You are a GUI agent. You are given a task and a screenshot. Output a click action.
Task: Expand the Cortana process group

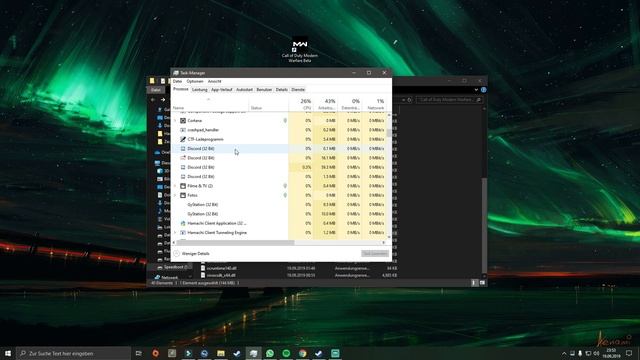point(175,121)
